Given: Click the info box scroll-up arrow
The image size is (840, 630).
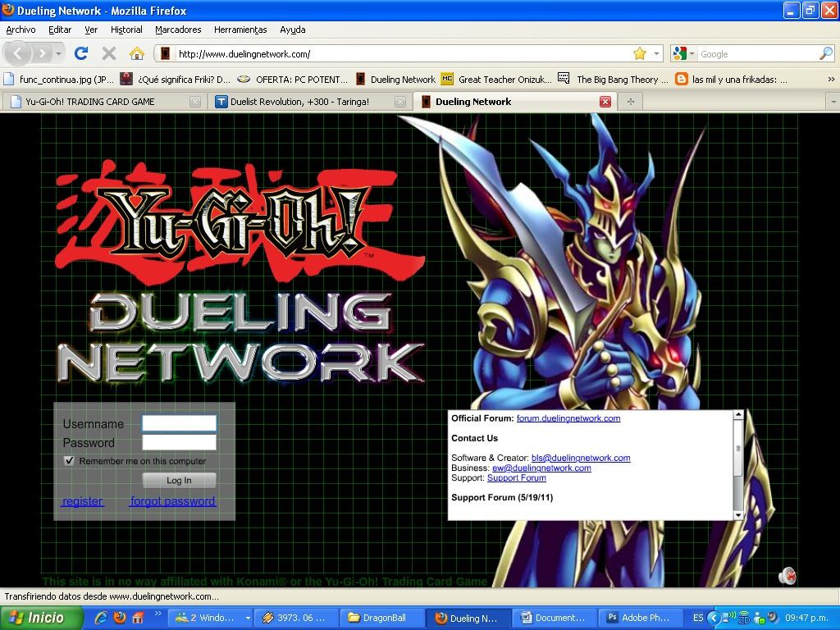Looking at the screenshot, I should click(x=737, y=414).
